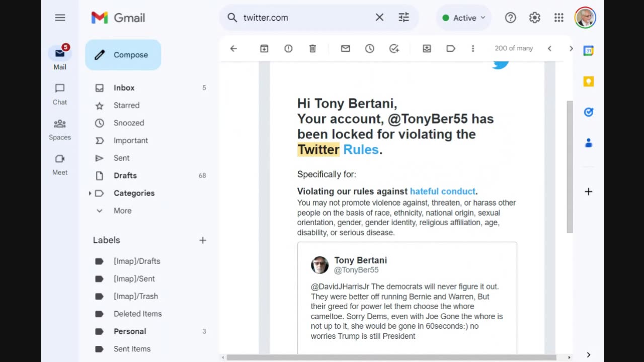Screen dimensions: 644x362
Task: Go back to the message list arrow
Action: (x=233, y=48)
